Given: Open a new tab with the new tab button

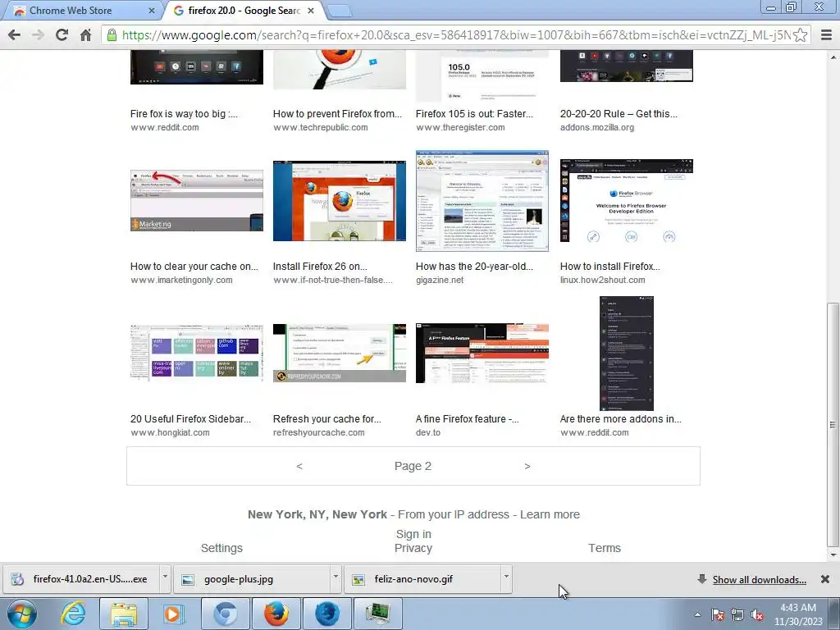Looking at the screenshot, I should tap(339, 11).
